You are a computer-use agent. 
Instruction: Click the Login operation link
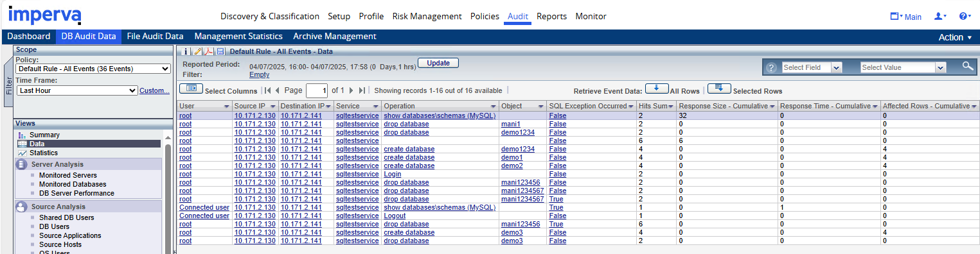point(393,174)
